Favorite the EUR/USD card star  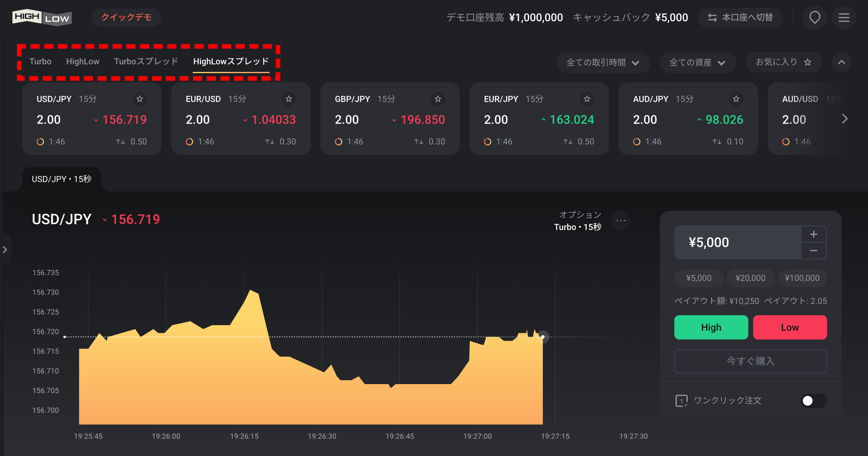pyautogui.click(x=289, y=99)
